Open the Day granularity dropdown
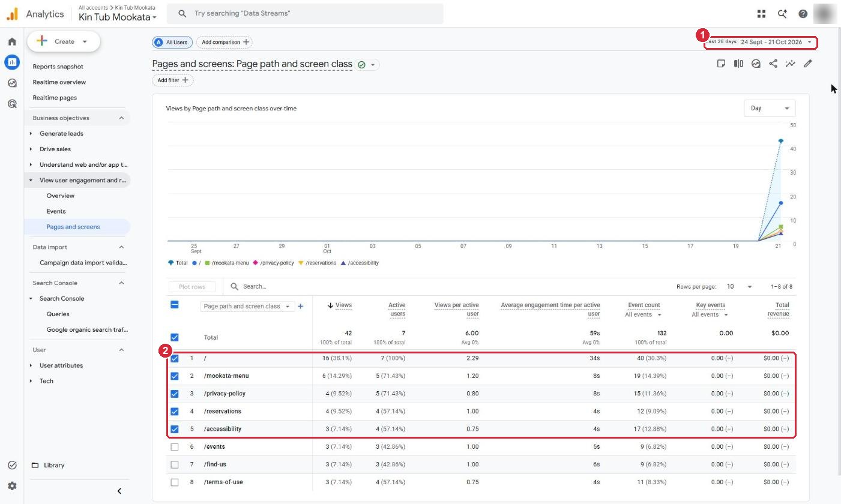Image resolution: width=841 pixels, height=504 pixels. point(770,109)
